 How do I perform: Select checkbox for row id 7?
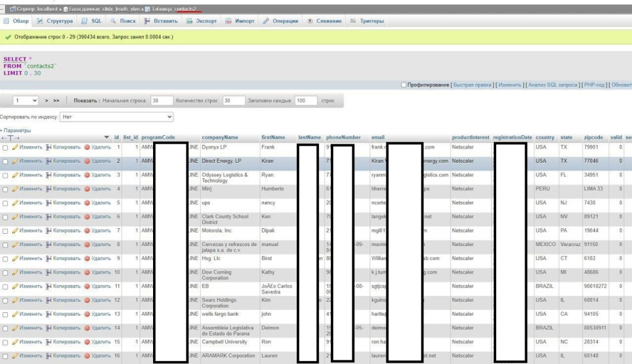click(x=5, y=231)
